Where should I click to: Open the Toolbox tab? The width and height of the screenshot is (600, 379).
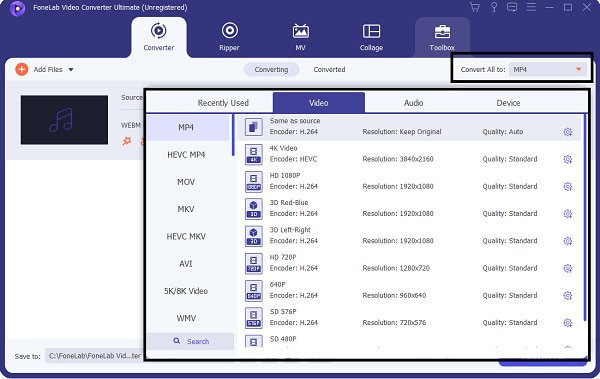(x=442, y=37)
